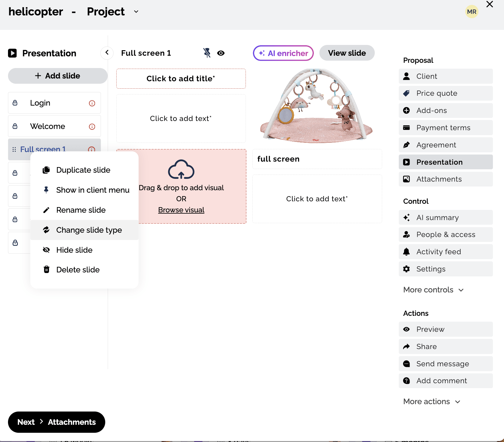Click the info icon on Login slide
Image resolution: width=504 pixels, height=442 pixels.
tap(92, 103)
